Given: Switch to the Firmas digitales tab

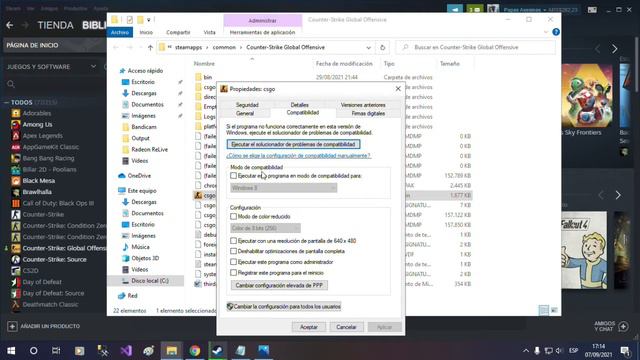Looking at the screenshot, I should click(x=368, y=113).
